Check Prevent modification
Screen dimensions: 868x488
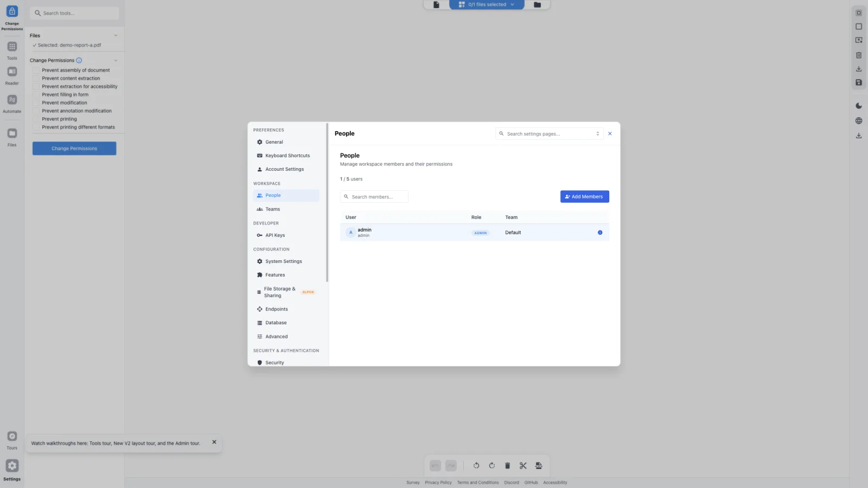click(36, 102)
